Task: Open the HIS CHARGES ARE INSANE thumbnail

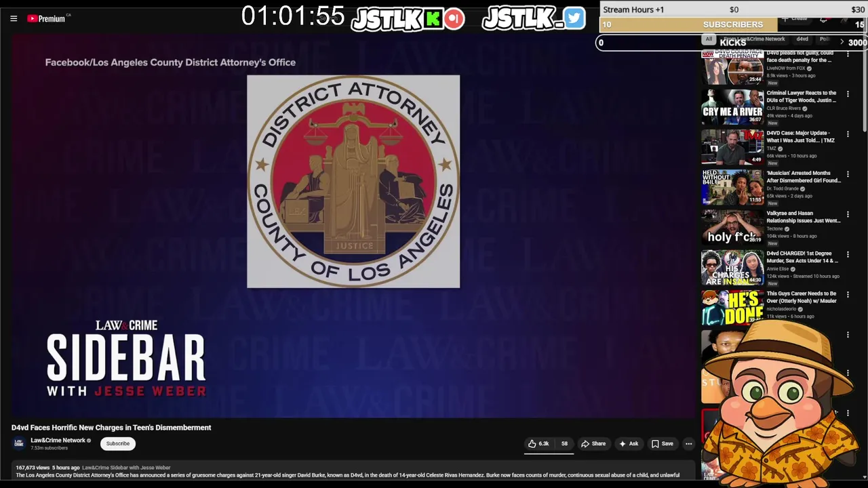Action: 732,268
